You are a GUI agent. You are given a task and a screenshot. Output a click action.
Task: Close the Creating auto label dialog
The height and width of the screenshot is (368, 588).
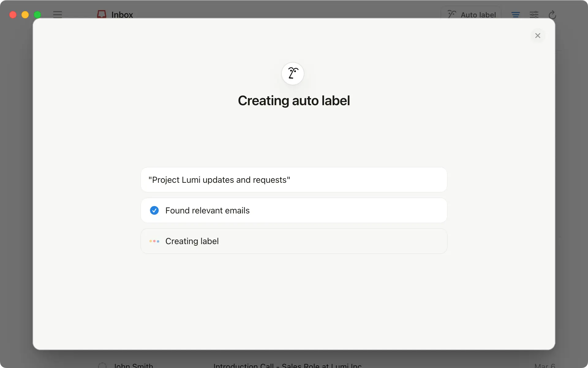point(537,36)
